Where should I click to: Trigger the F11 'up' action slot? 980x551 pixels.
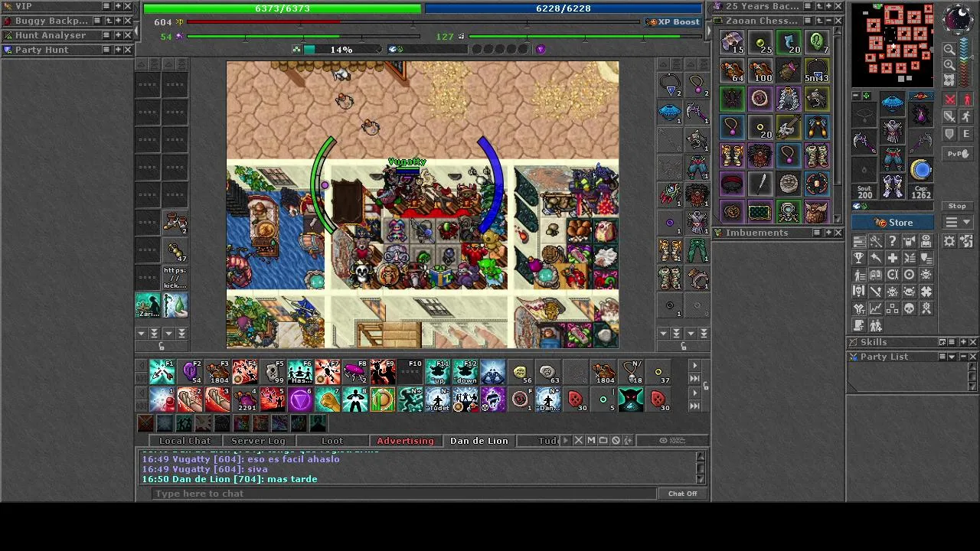click(x=438, y=372)
